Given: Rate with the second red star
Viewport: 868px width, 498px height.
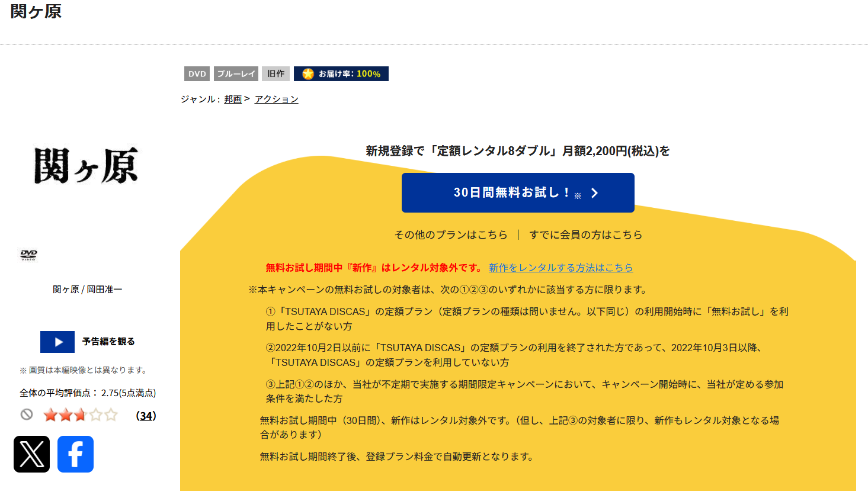Looking at the screenshot, I should 65,415.
